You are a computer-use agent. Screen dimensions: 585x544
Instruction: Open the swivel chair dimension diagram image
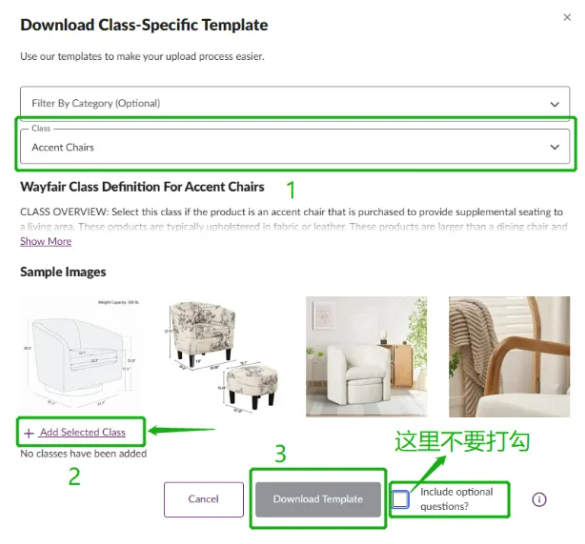click(x=81, y=354)
